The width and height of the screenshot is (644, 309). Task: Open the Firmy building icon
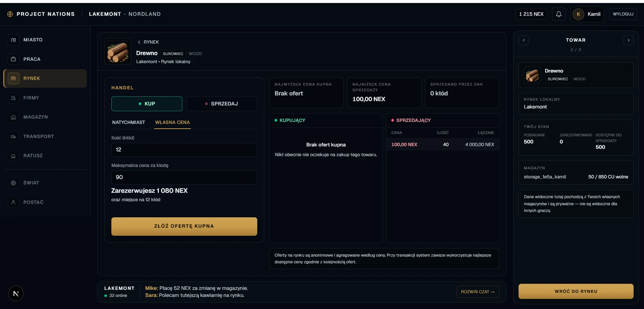[13, 98]
